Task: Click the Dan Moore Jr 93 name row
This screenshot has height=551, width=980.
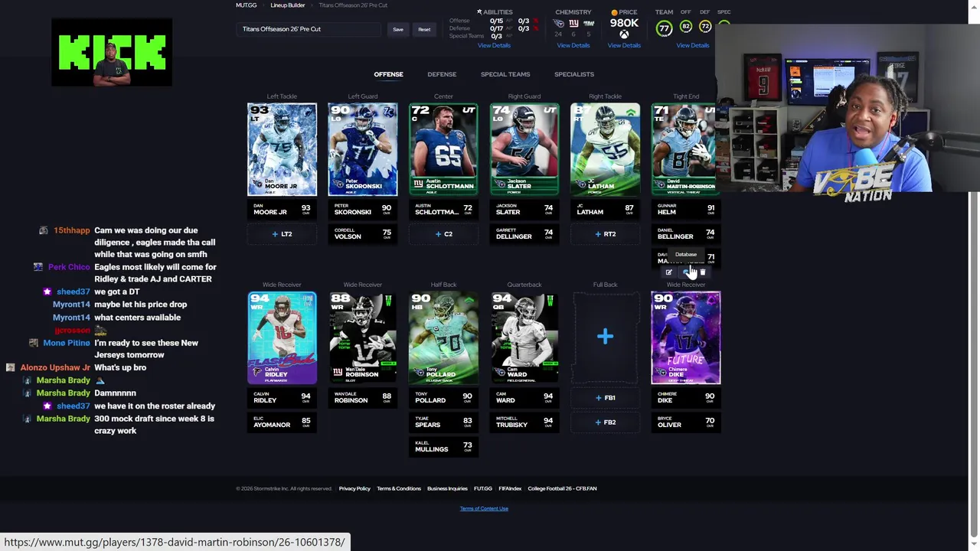Action: [282, 209]
